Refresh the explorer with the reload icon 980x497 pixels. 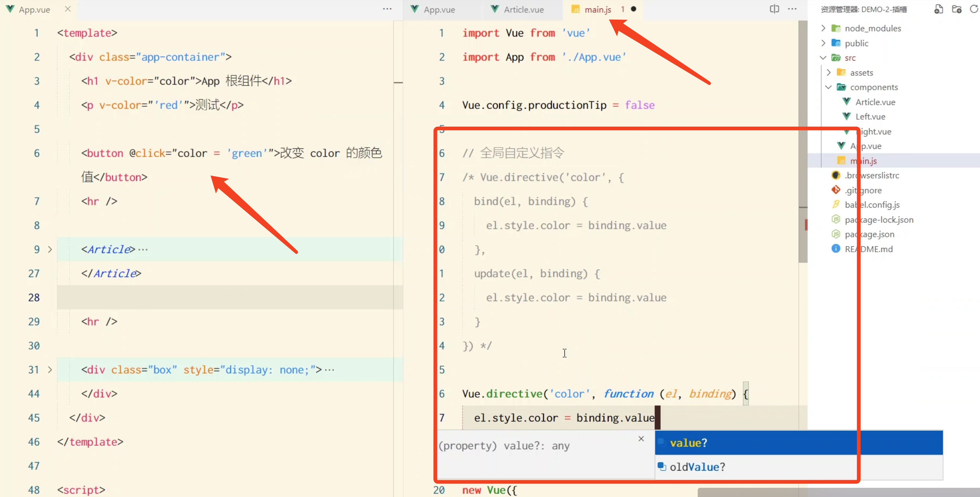(x=974, y=9)
